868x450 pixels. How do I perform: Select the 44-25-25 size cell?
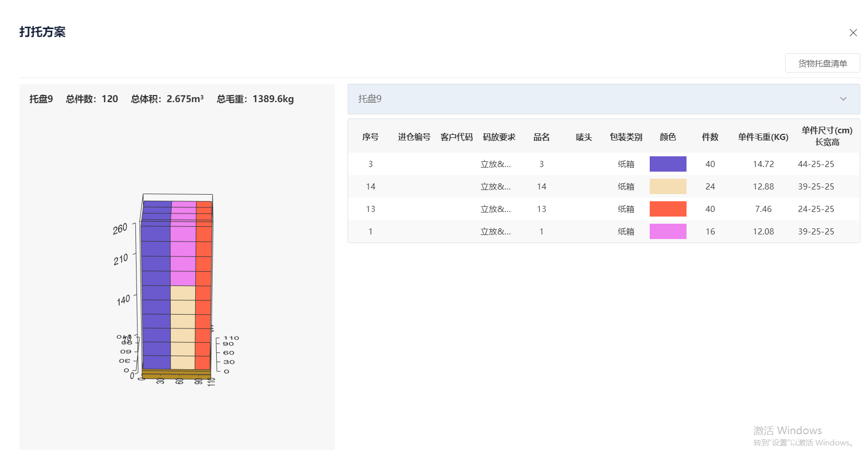tap(816, 164)
